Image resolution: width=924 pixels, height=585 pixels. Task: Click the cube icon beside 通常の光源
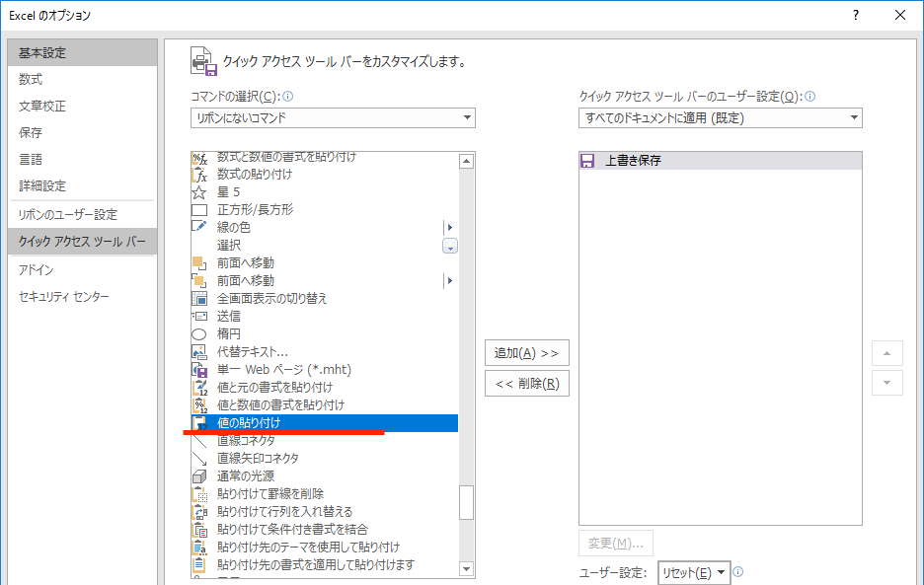(x=199, y=476)
